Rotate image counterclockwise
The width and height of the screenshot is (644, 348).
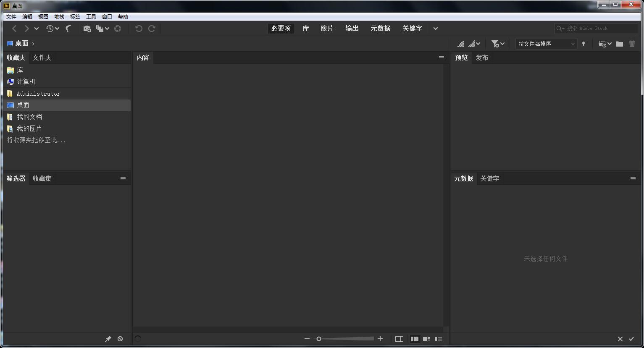coord(138,28)
